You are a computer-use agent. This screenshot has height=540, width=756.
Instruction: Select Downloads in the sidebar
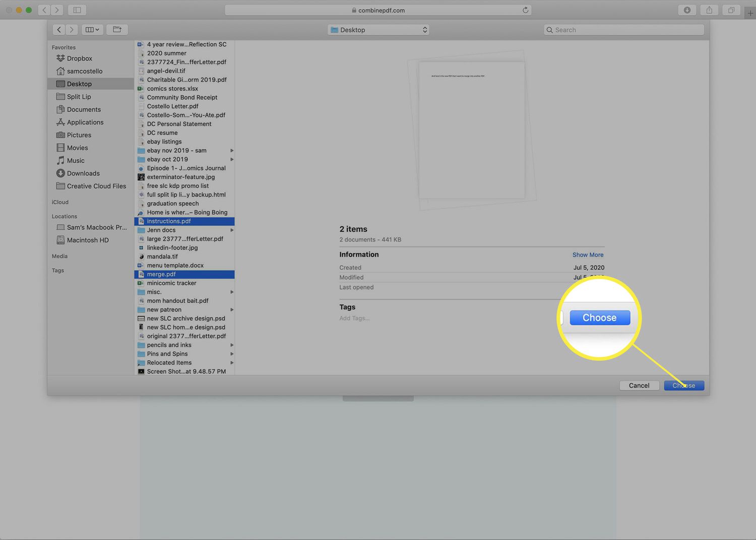pyautogui.click(x=83, y=173)
